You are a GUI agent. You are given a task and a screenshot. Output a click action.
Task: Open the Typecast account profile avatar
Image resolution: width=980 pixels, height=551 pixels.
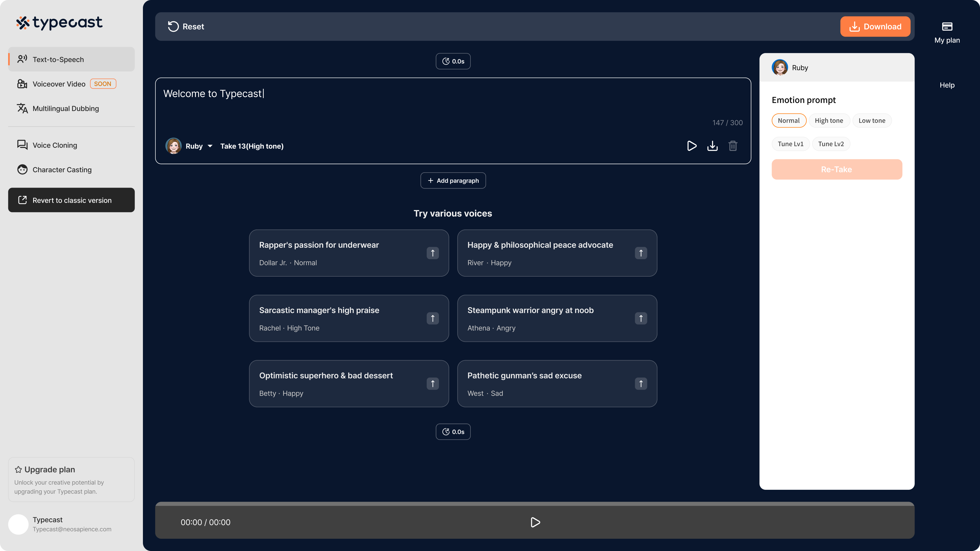click(x=18, y=524)
